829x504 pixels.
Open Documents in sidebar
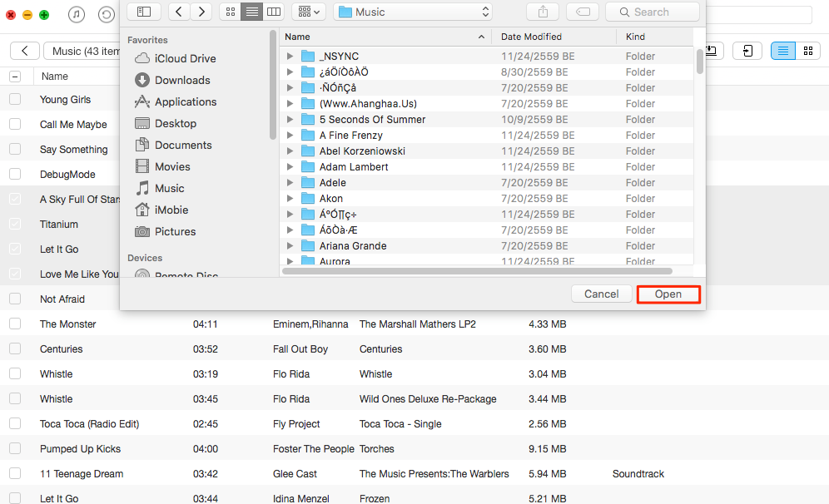point(173,146)
